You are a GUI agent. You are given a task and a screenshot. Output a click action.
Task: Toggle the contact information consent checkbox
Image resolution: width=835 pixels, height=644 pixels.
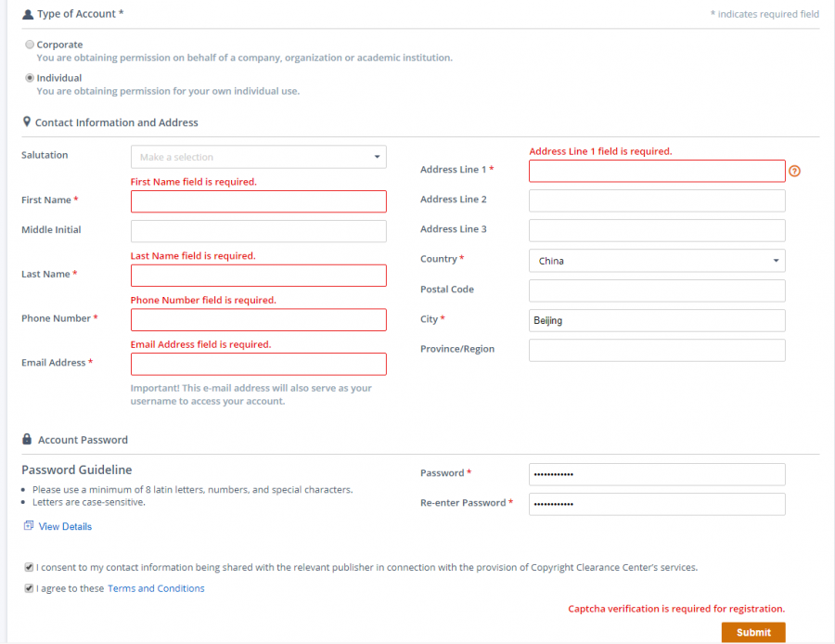tap(30, 567)
